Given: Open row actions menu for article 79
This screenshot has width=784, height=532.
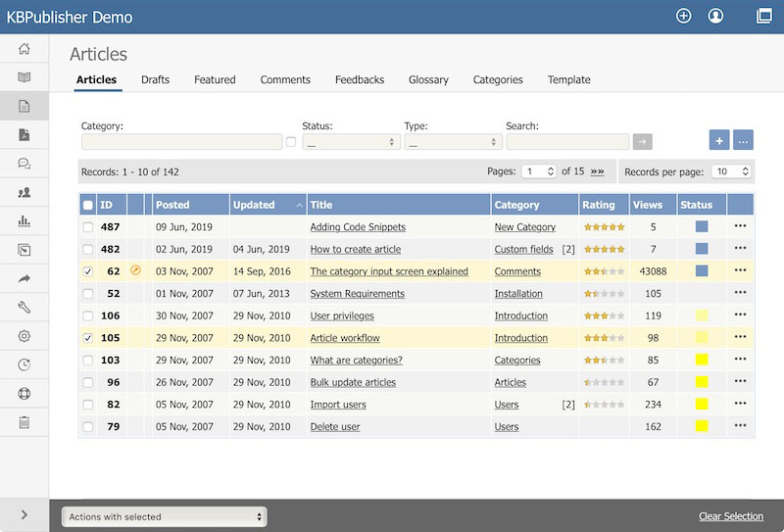Looking at the screenshot, I should click(740, 425).
